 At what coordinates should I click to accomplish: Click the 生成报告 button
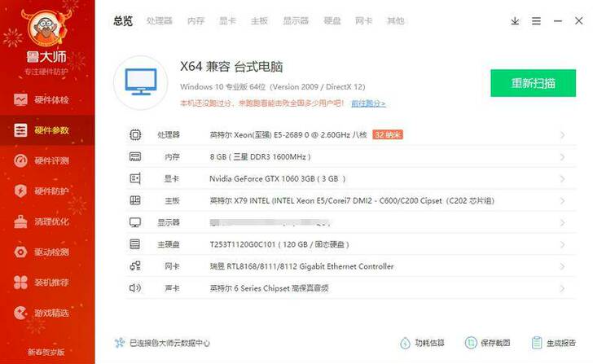click(553, 343)
